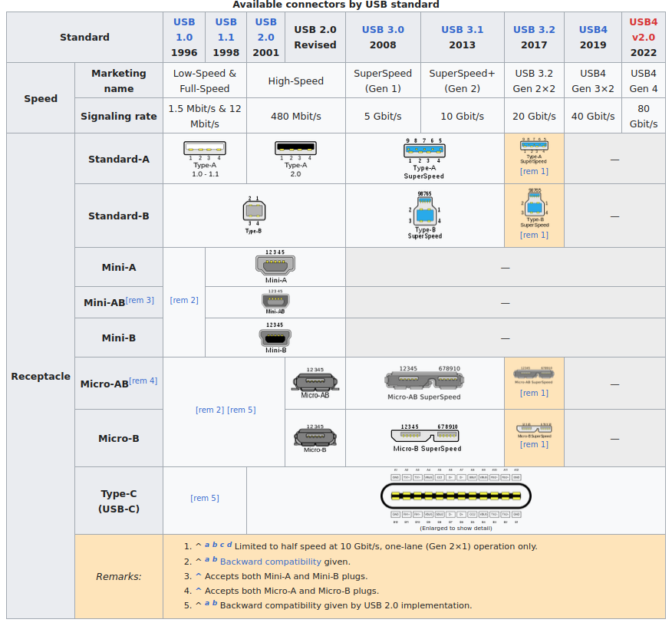This screenshot has height=626, width=672.
Task: Click the [rem 5] link in Type-C row
Action: 205,498
